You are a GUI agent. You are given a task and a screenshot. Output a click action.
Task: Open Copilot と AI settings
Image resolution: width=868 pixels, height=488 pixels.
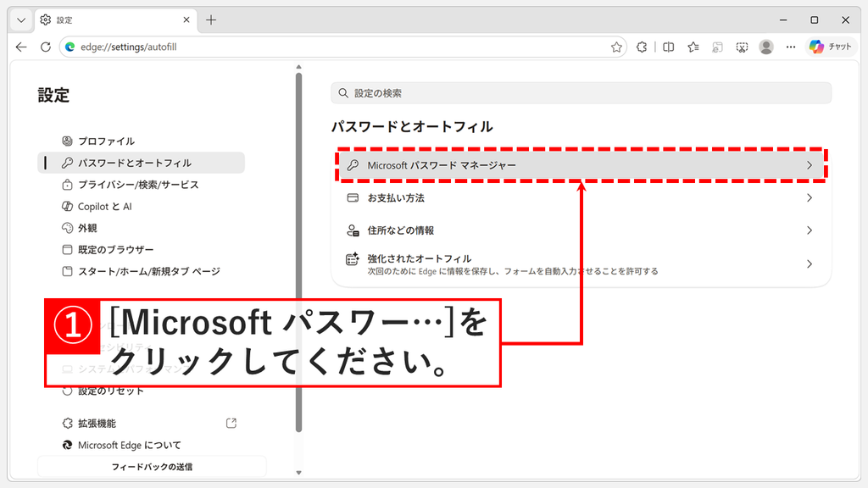[142, 207]
